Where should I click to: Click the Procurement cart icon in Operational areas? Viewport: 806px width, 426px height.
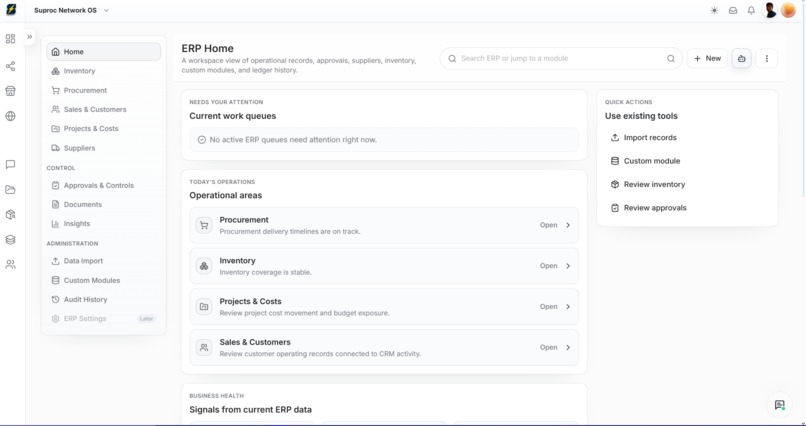pos(204,225)
